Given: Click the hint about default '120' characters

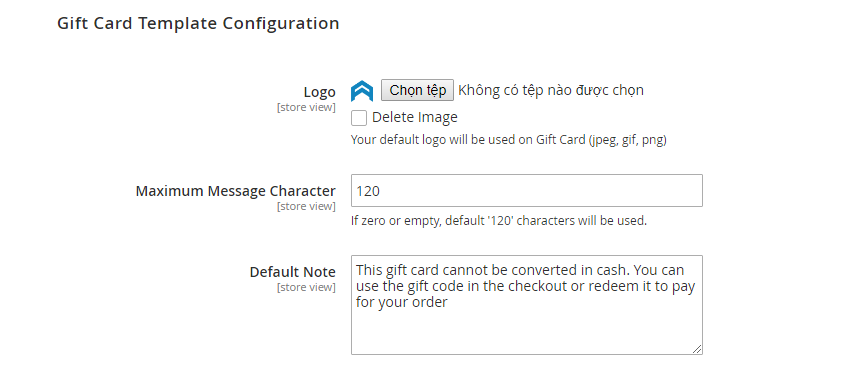Looking at the screenshot, I should (499, 221).
